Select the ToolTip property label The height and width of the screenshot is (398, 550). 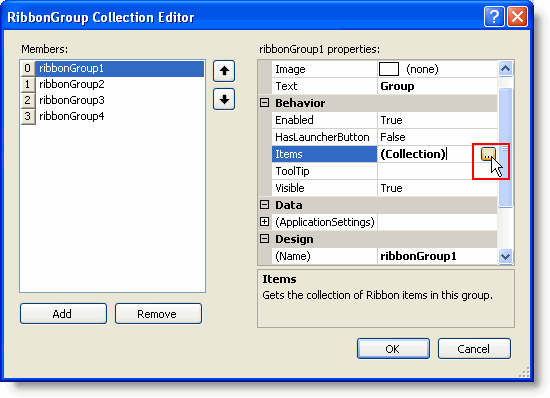pos(324,171)
